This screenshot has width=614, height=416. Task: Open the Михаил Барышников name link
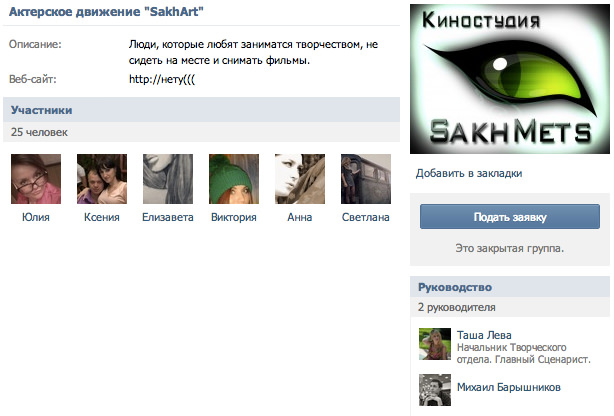pos(509,387)
